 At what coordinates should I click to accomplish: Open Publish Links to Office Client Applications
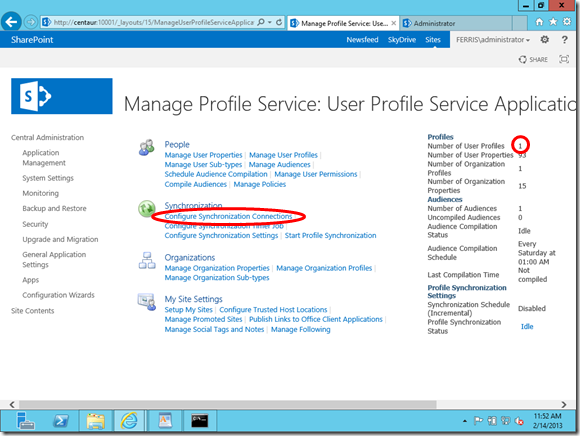316,319
